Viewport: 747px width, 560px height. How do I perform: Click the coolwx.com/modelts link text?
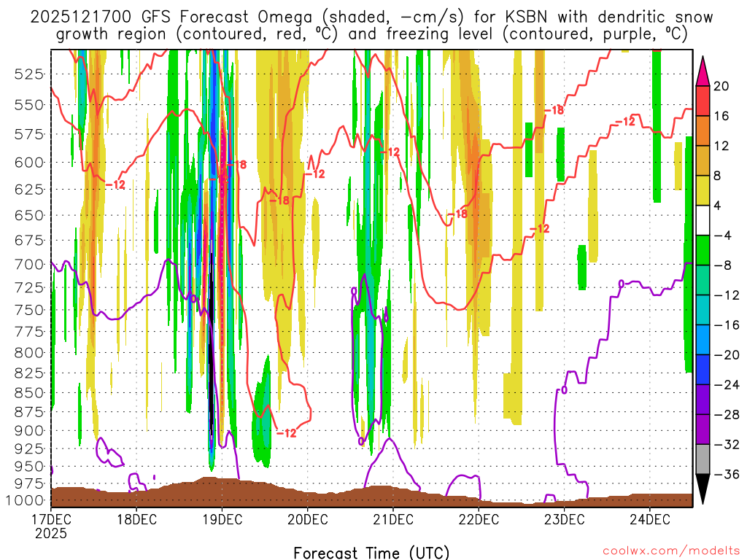pos(671,551)
